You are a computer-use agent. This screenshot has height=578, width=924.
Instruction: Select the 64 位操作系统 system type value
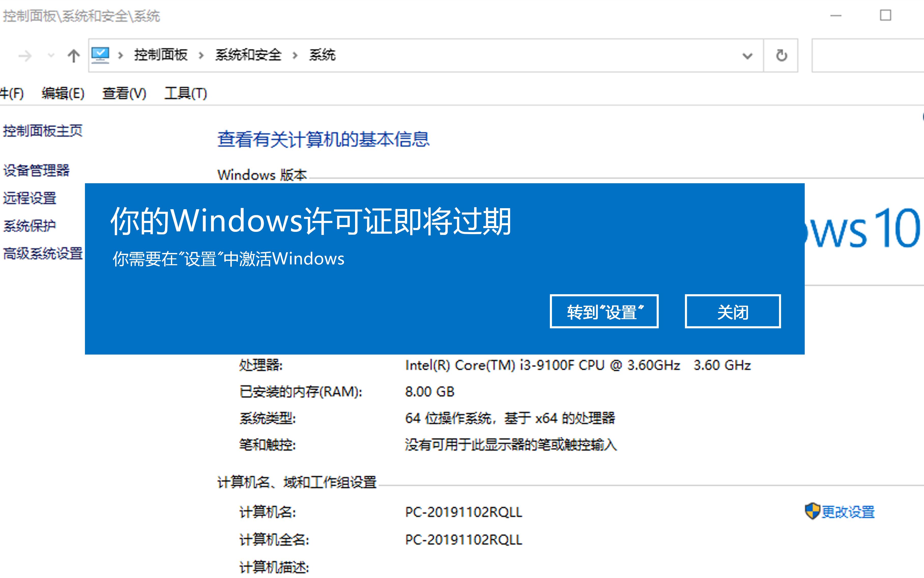tap(510, 418)
